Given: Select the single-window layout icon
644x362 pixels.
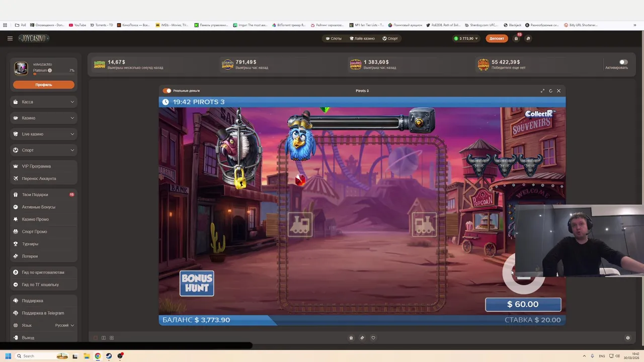Looking at the screenshot, I should click(95, 338).
